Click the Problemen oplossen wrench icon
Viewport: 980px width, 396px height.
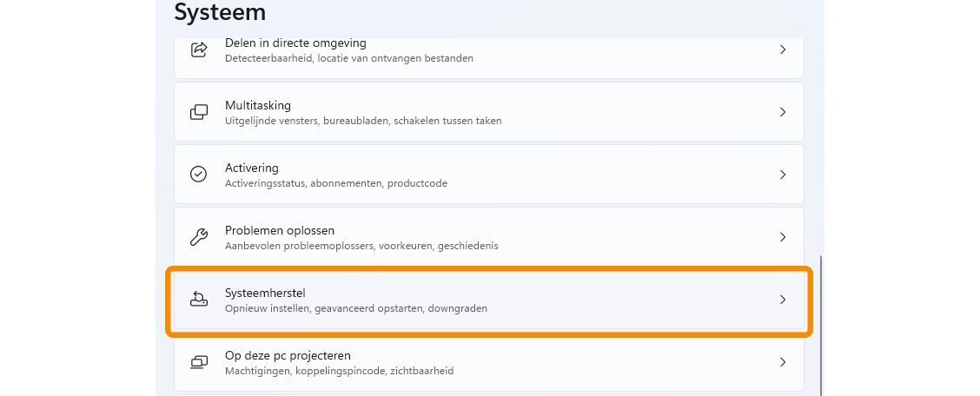(199, 237)
